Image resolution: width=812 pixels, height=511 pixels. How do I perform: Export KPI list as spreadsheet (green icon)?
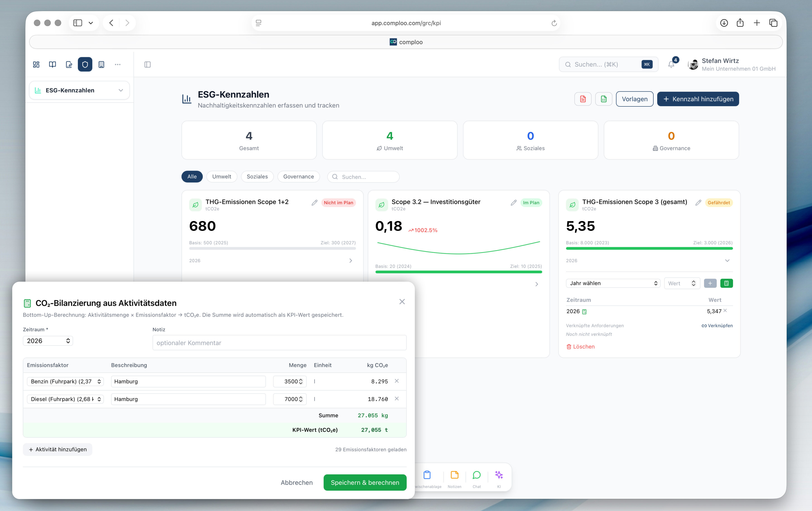click(604, 99)
